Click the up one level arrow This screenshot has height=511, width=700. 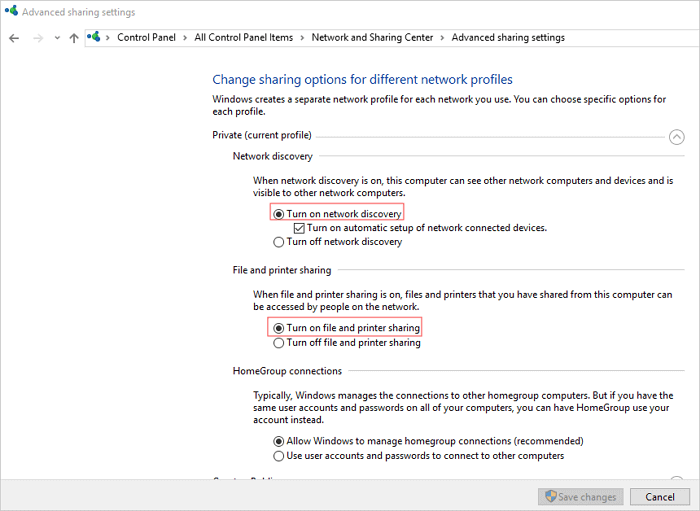click(73, 38)
